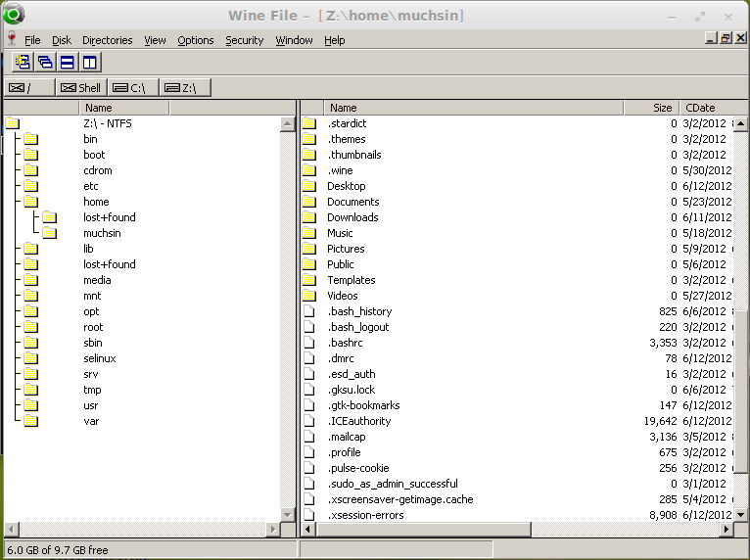Open the Directories menu
The image size is (750, 560).
107,40
